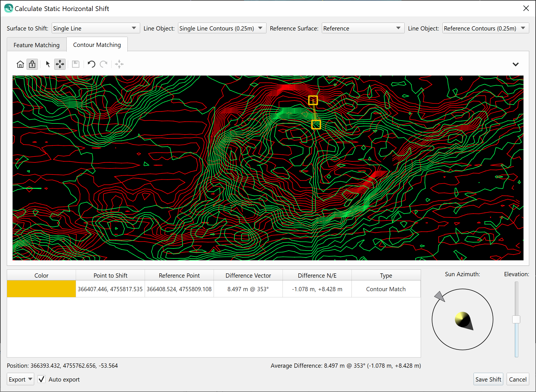This screenshot has width=536, height=392.
Task: Click the Save Shift button
Action: [488, 379]
